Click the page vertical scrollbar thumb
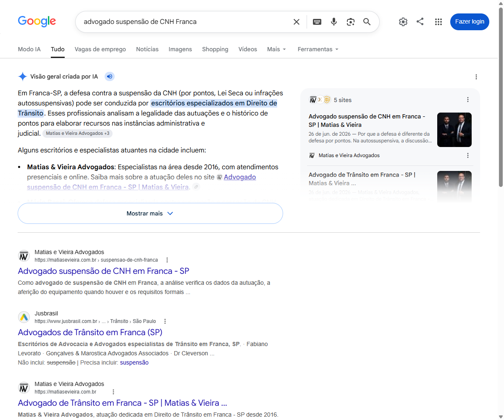 (501, 97)
